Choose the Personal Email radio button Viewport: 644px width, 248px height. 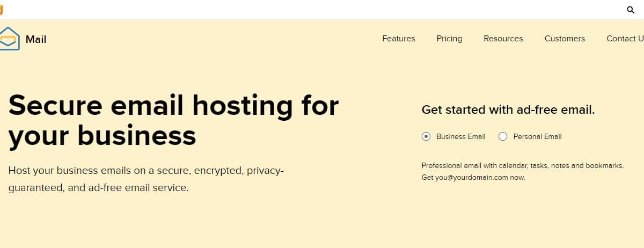pyautogui.click(x=503, y=136)
